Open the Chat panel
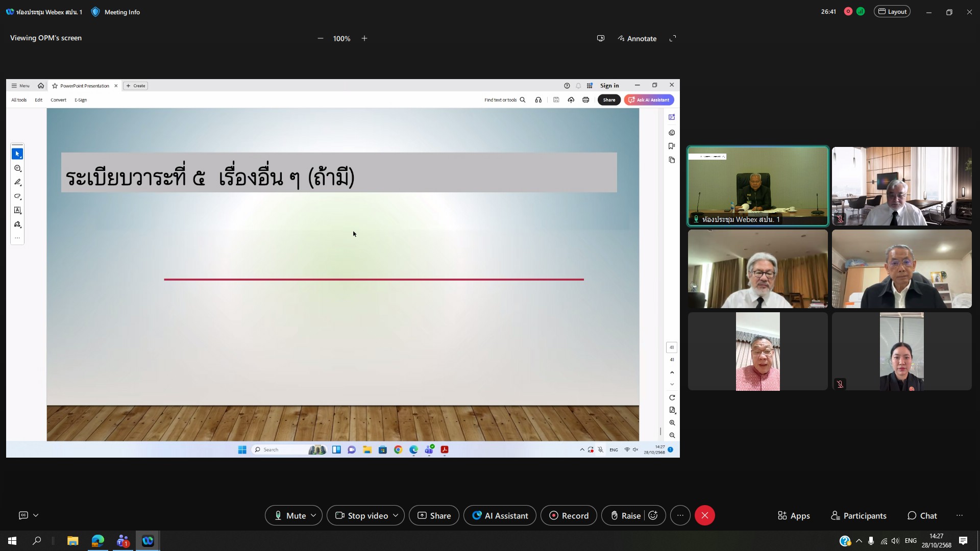 click(922, 515)
